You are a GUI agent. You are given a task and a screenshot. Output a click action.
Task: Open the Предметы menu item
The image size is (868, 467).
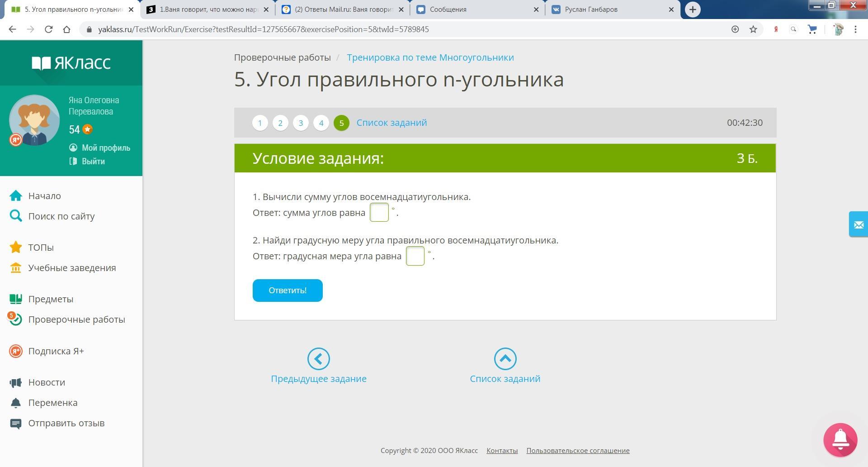[x=51, y=299]
